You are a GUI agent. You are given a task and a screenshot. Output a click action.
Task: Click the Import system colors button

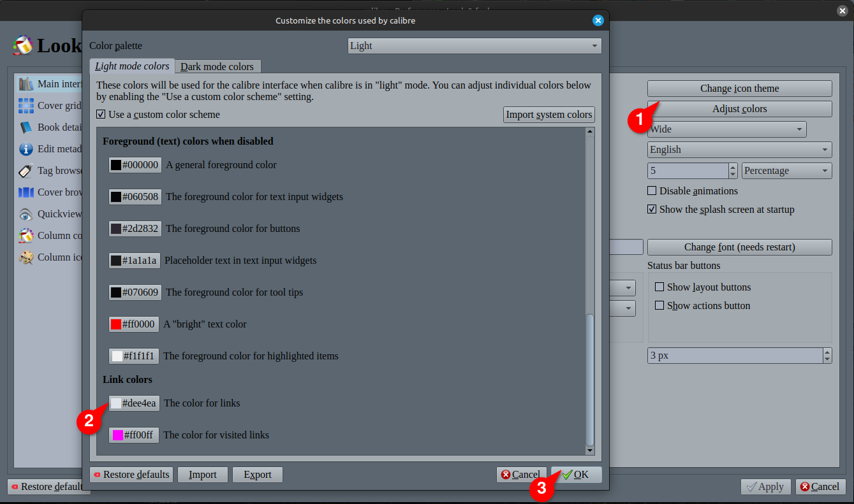point(549,115)
